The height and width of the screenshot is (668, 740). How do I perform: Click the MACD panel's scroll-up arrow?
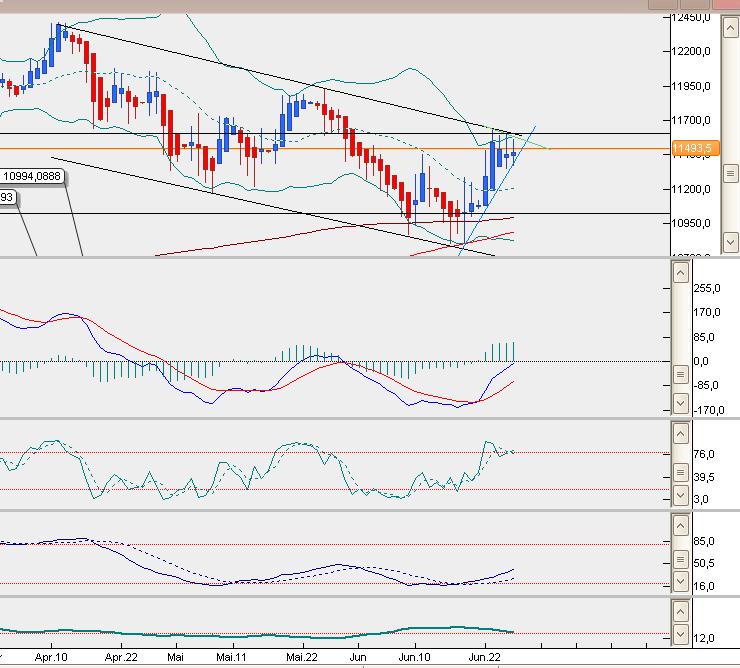click(x=680, y=273)
